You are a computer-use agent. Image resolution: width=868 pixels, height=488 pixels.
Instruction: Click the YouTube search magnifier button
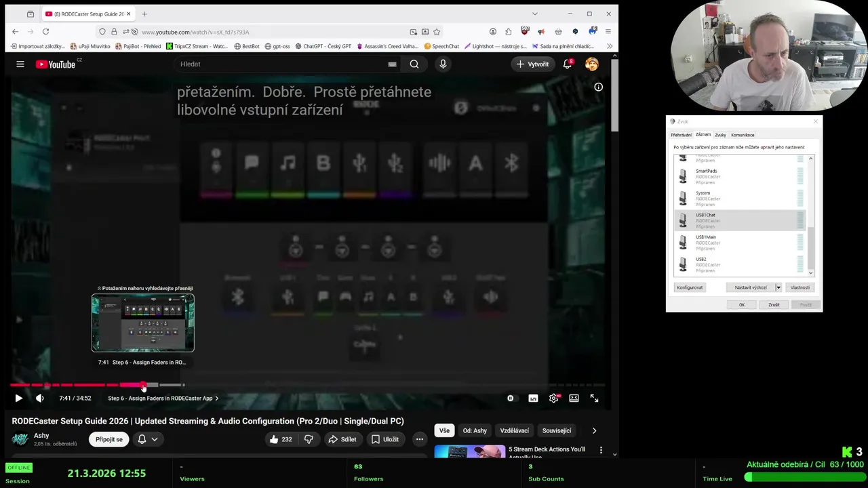(414, 64)
